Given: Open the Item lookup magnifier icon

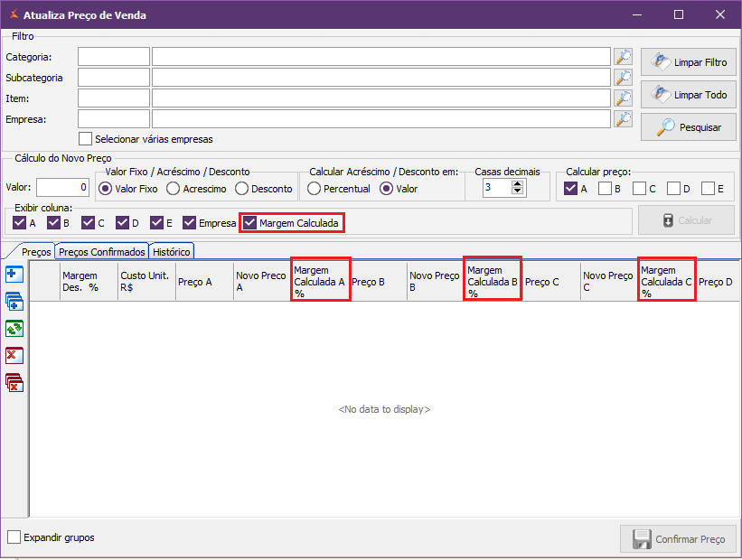Looking at the screenshot, I should [624, 98].
